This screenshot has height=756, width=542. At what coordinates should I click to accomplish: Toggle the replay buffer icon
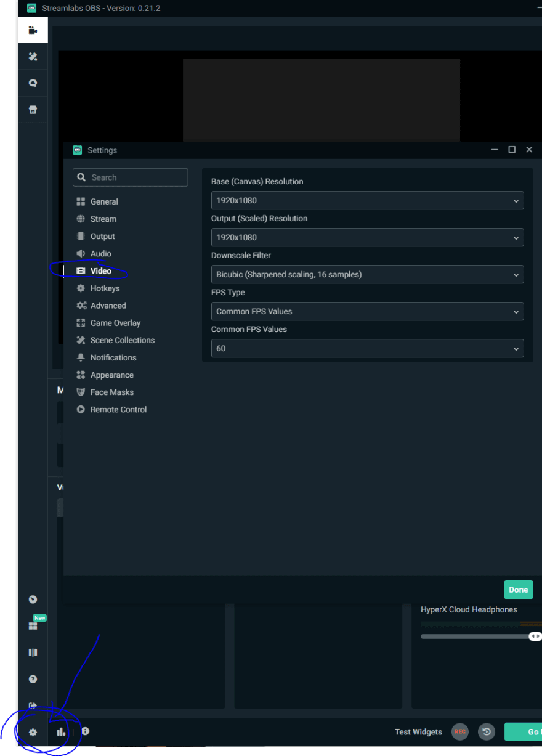[x=487, y=731]
